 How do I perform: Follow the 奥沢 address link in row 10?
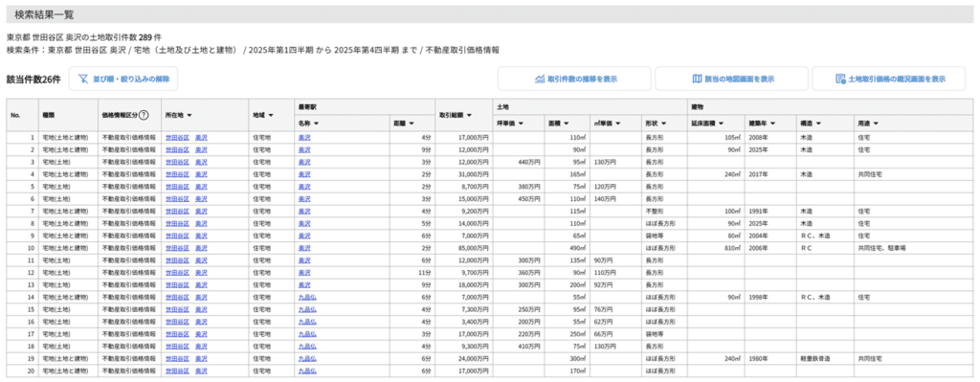201,248
